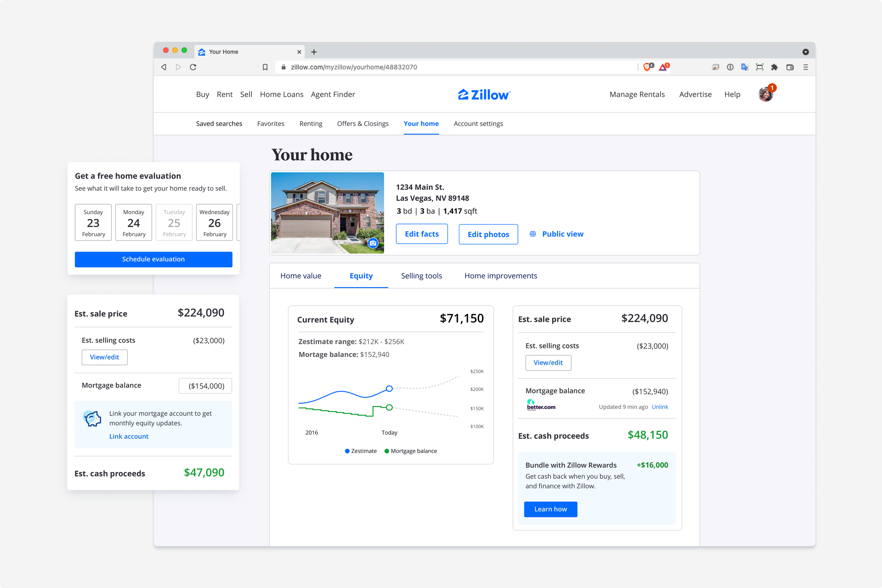Click the Zestimate Today point on chart

pos(389,388)
